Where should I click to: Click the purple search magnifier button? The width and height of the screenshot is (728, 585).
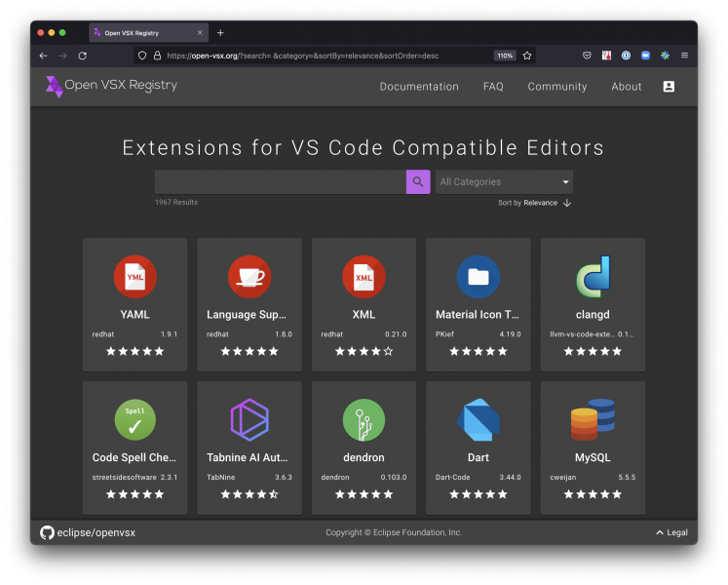418,181
